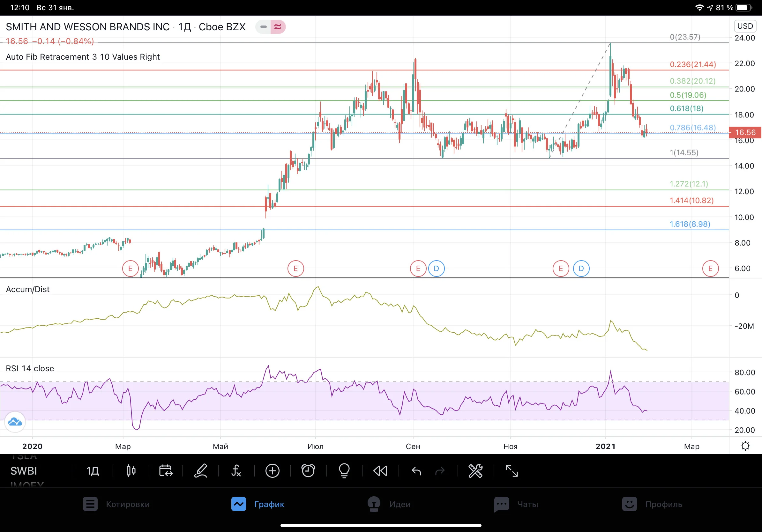Tap the 1.414(10.82) Fibonacci level label
Screen dimensions: 762x532
[x=691, y=200]
